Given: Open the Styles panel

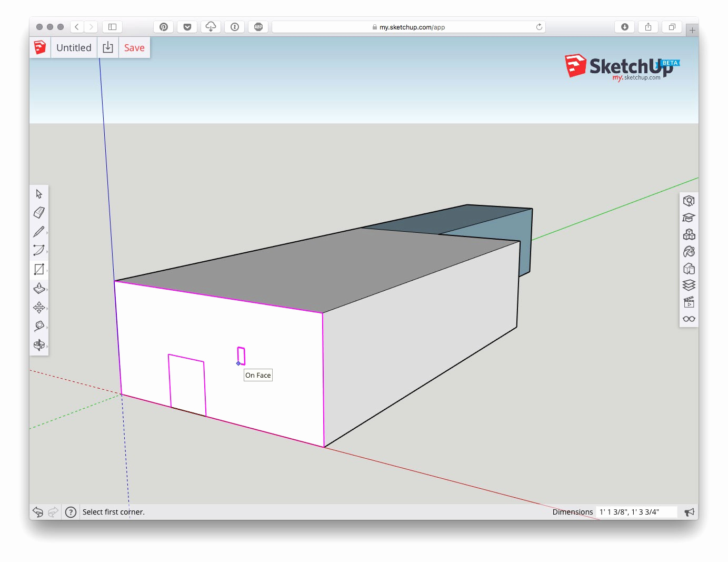Looking at the screenshot, I should [689, 269].
